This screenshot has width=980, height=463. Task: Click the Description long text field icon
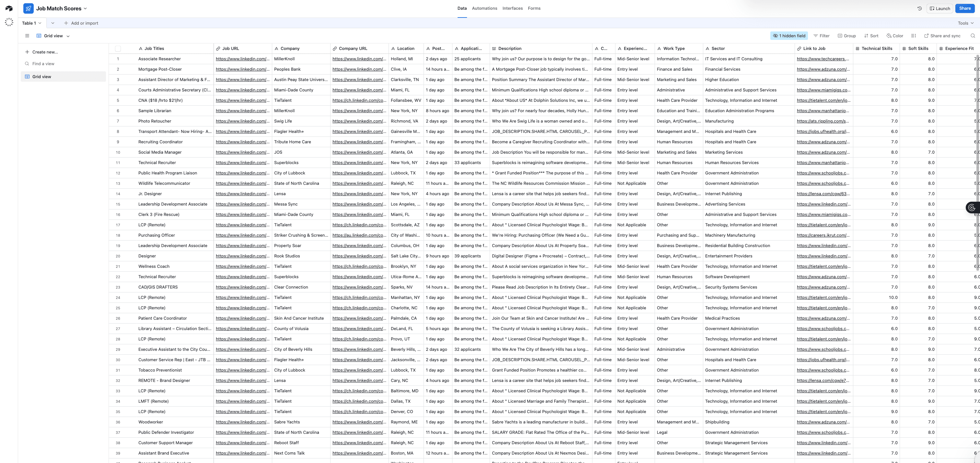[494, 48]
